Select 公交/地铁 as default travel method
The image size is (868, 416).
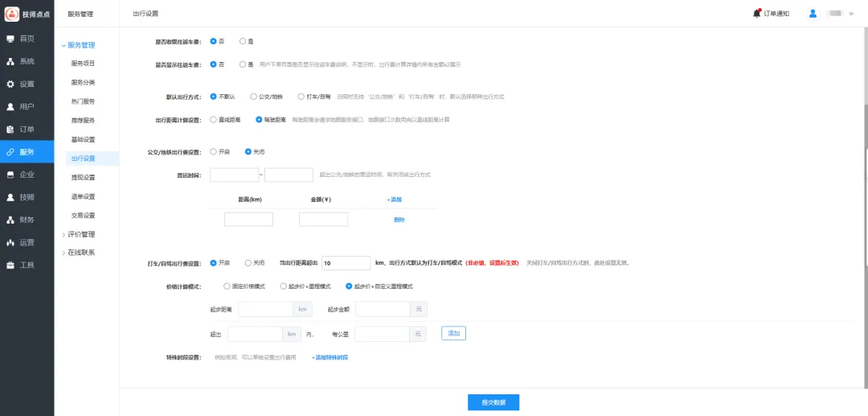pos(254,97)
